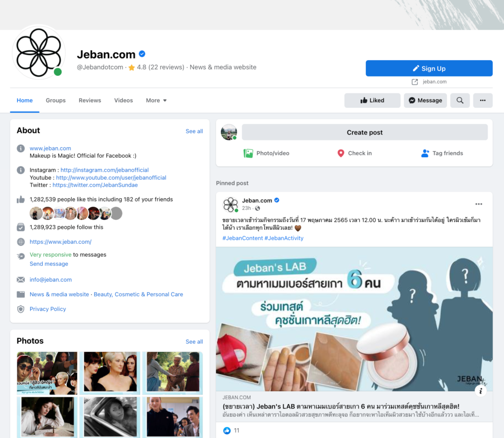Viewport: 504px width, 438px height.
Task: Click the info icon beside www.jeban.com
Action: coord(21,148)
